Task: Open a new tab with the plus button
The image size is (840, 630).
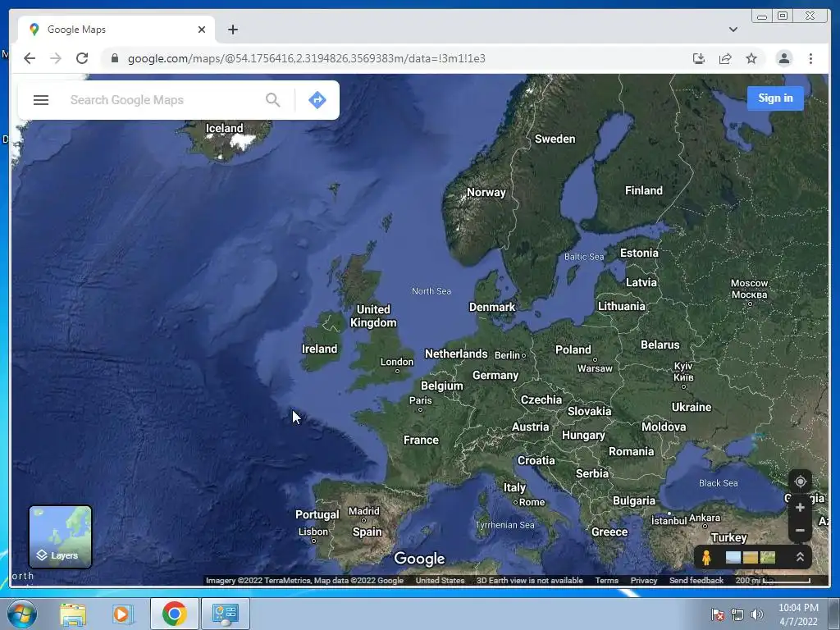Action: pyautogui.click(x=232, y=30)
